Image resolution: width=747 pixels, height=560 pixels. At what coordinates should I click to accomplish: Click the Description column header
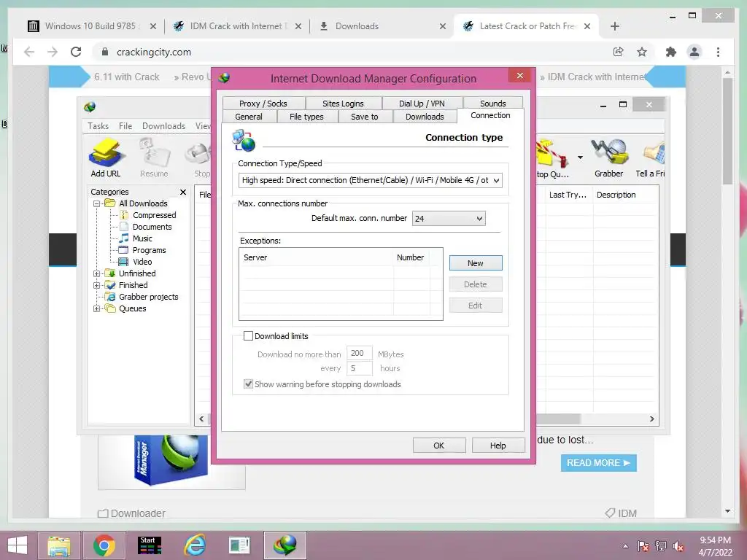point(625,195)
